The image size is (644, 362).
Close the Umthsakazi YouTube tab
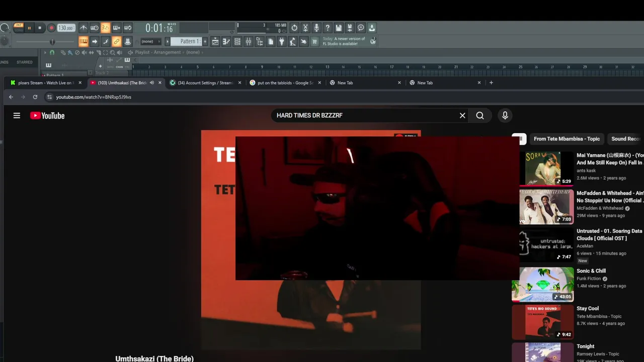tap(160, 83)
